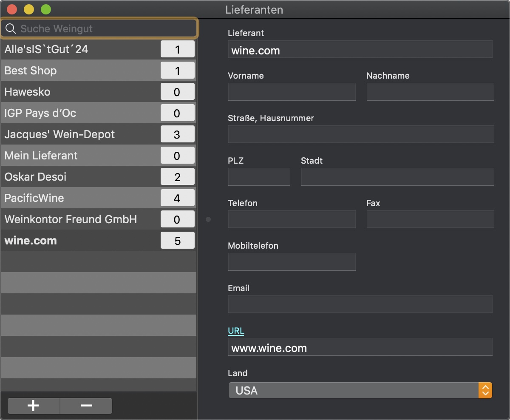This screenshot has width=510, height=420.
Task: Click into the Email field
Action: pyautogui.click(x=360, y=304)
